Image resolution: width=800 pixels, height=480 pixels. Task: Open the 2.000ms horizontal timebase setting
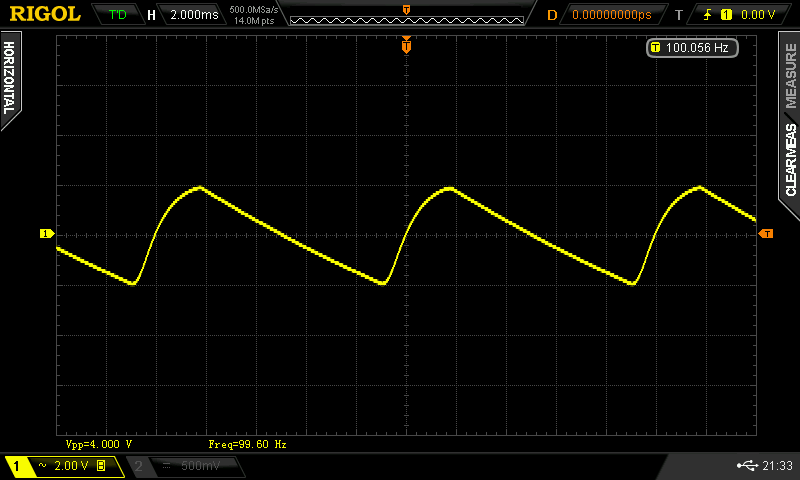(x=184, y=15)
